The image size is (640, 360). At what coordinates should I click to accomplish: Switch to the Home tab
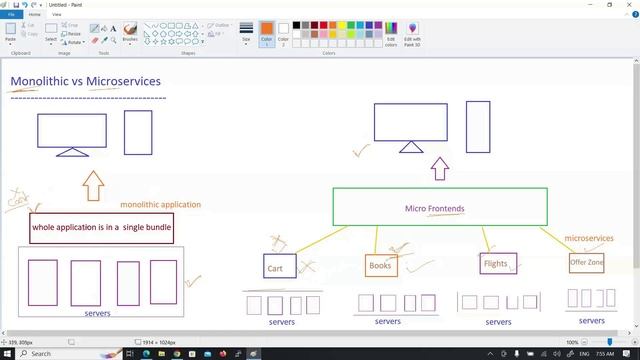point(34,14)
